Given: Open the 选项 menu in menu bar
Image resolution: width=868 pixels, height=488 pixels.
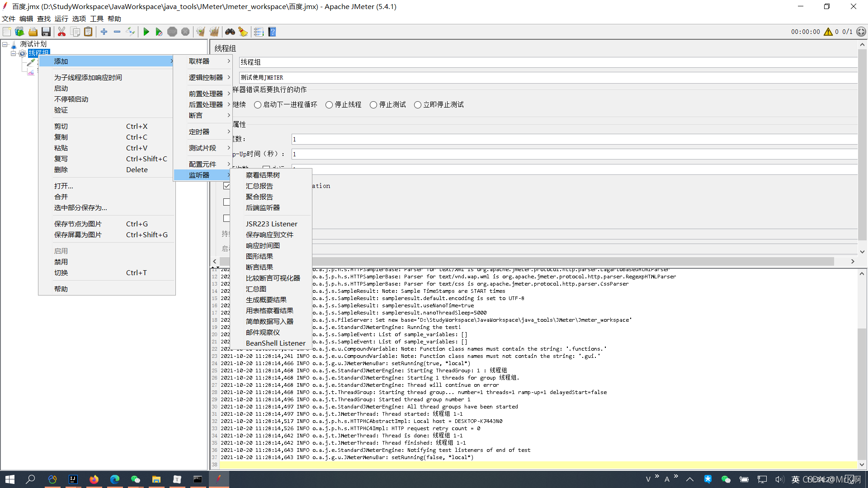Looking at the screenshot, I should (79, 19).
